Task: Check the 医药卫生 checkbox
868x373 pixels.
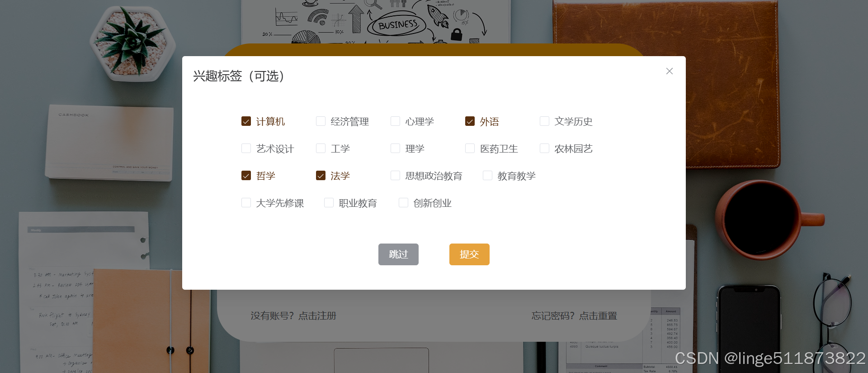Action: (x=470, y=148)
